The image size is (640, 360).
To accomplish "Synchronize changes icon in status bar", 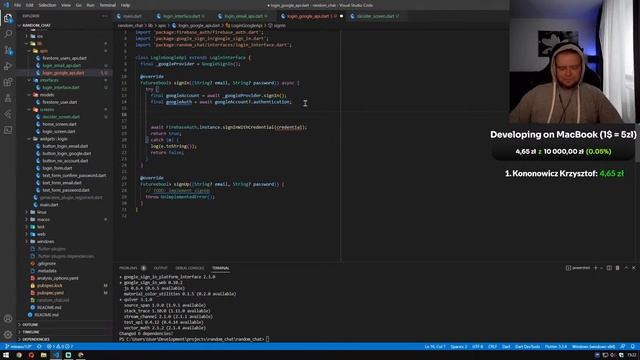I will coord(39,347).
